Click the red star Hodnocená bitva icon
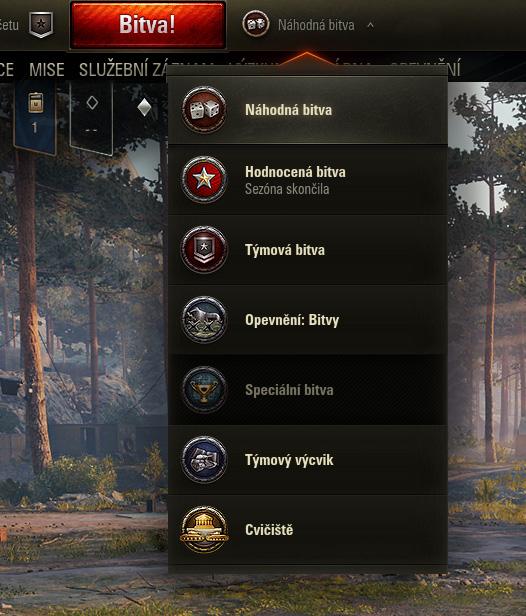 click(204, 180)
